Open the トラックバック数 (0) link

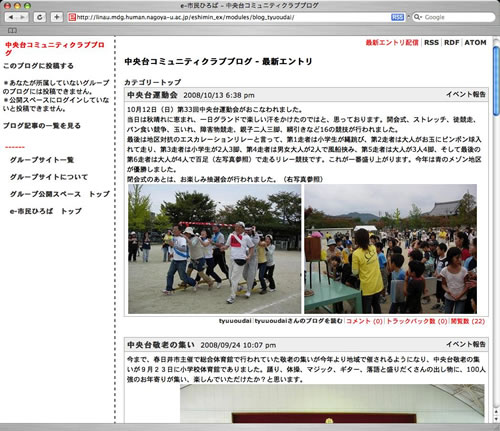point(417,321)
